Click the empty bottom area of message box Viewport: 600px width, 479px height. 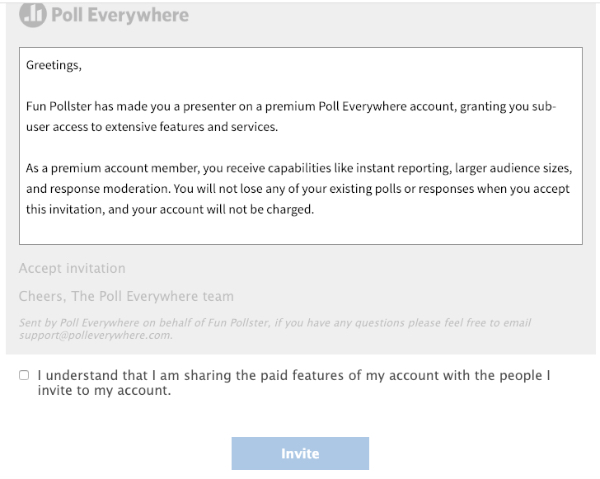[x=301, y=231]
